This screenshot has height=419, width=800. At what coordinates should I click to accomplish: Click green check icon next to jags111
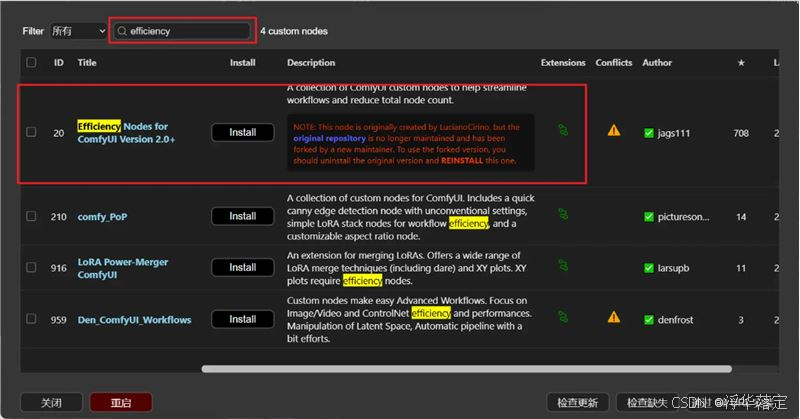pyautogui.click(x=648, y=133)
